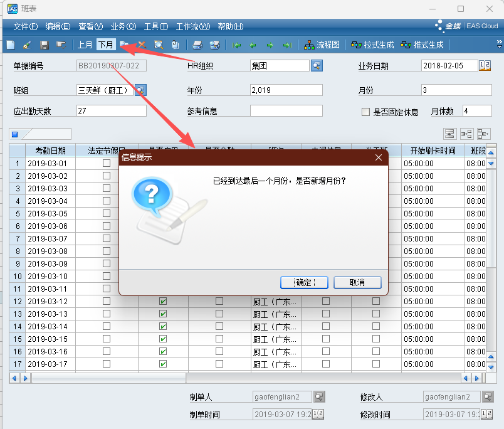This screenshot has width=504, height=429.
Task: Click the red X delete toolbar icon
Action: (x=142, y=45)
